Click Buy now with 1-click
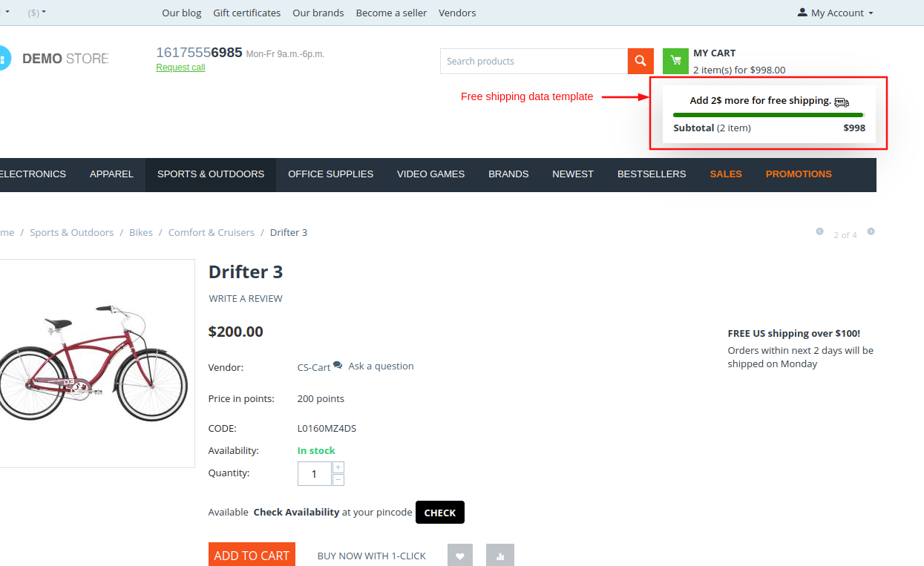This screenshot has width=924, height=566. tap(372, 556)
